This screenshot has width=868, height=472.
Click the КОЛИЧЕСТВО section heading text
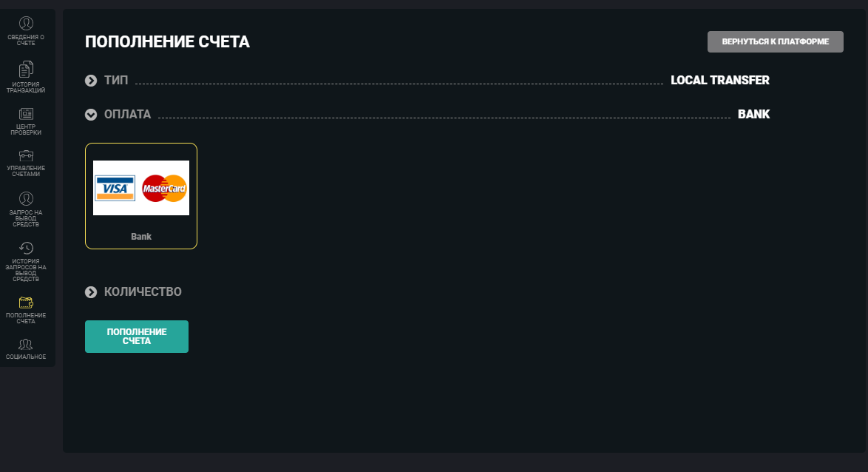[143, 292]
